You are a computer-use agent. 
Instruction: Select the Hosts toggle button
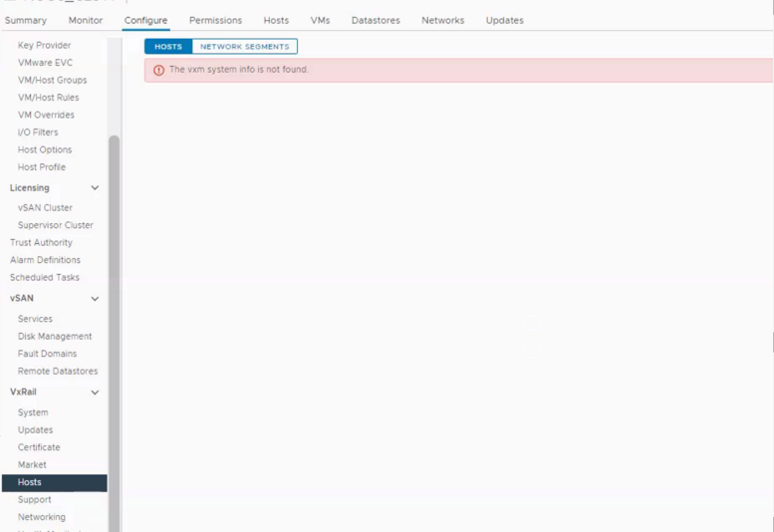click(x=168, y=47)
